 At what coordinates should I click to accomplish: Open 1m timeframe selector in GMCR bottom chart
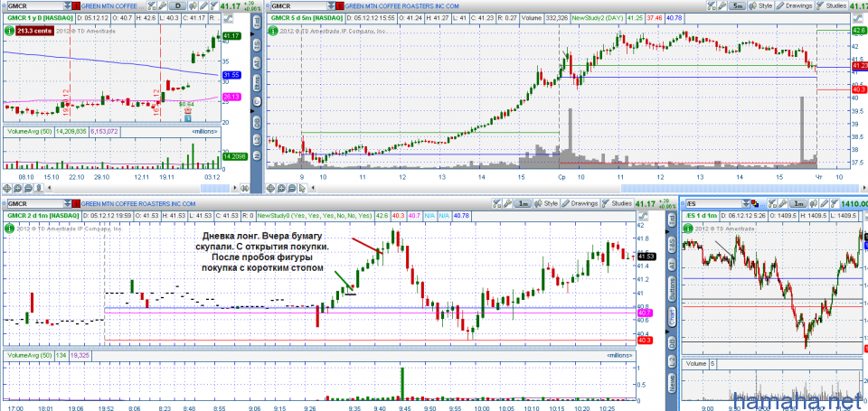[x=522, y=203]
